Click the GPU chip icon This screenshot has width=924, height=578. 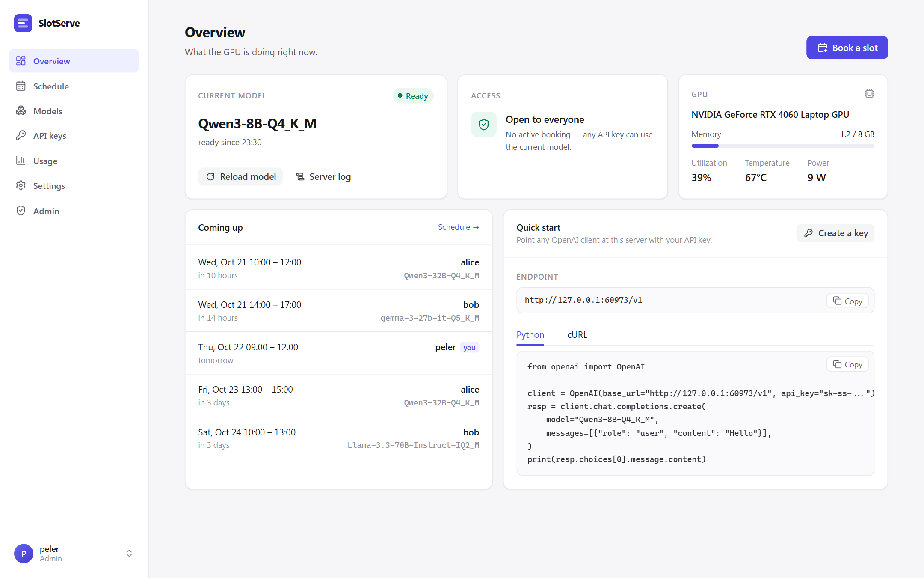click(869, 94)
